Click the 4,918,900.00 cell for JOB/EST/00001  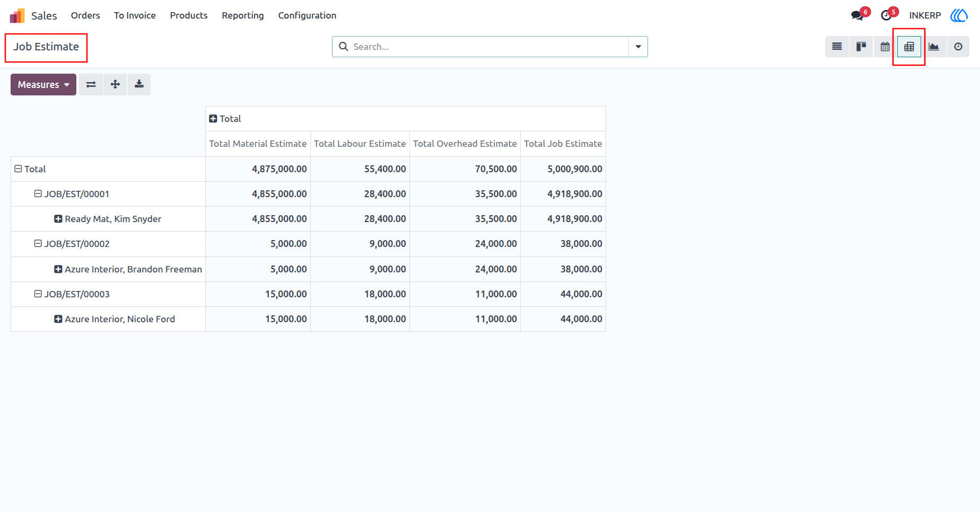click(563, 194)
